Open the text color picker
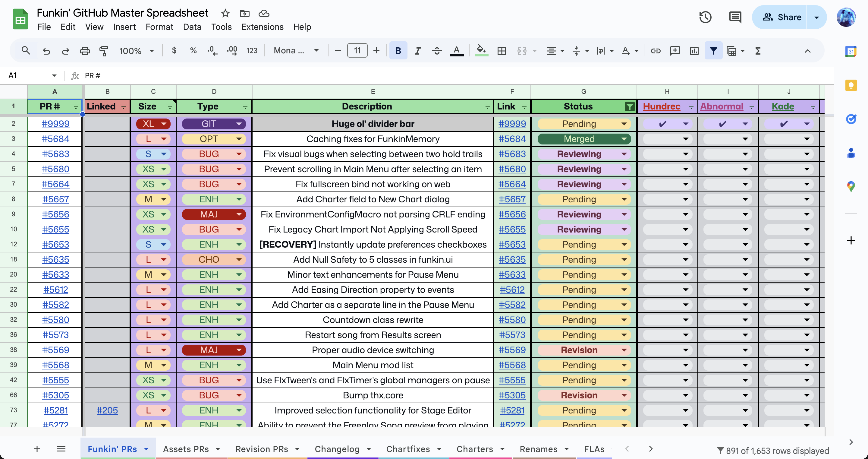 click(x=457, y=51)
